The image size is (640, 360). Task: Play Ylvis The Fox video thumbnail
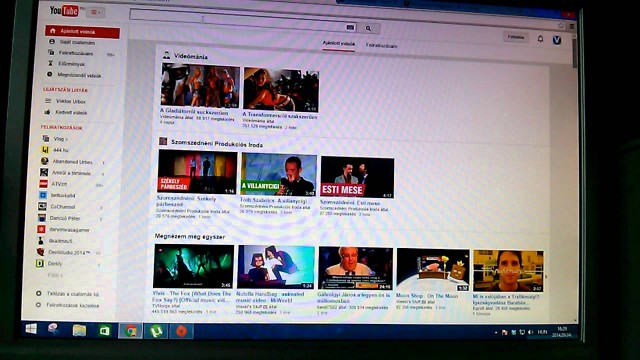click(x=193, y=267)
